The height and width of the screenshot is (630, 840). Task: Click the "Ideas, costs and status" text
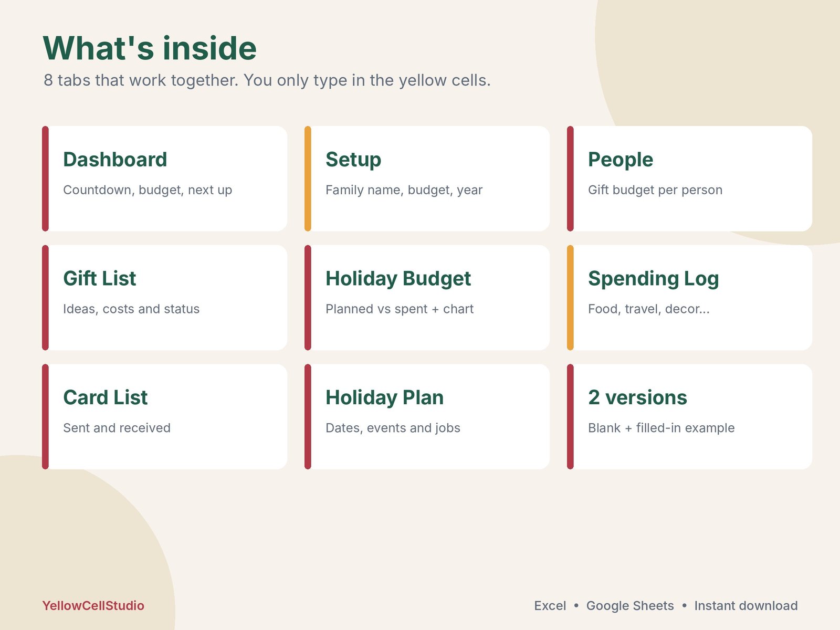point(131,309)
